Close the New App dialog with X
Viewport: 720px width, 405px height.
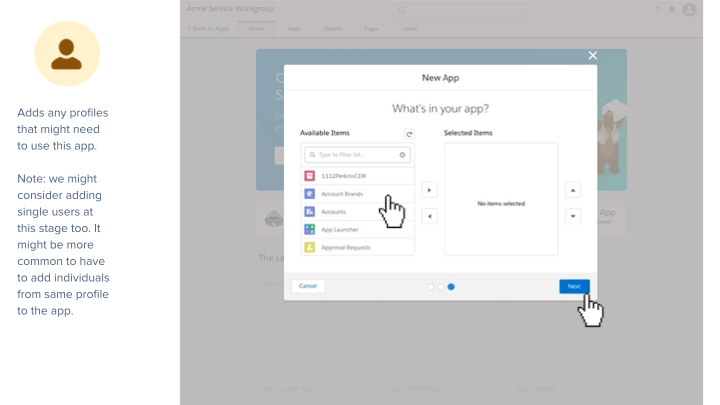pos(592,56)
